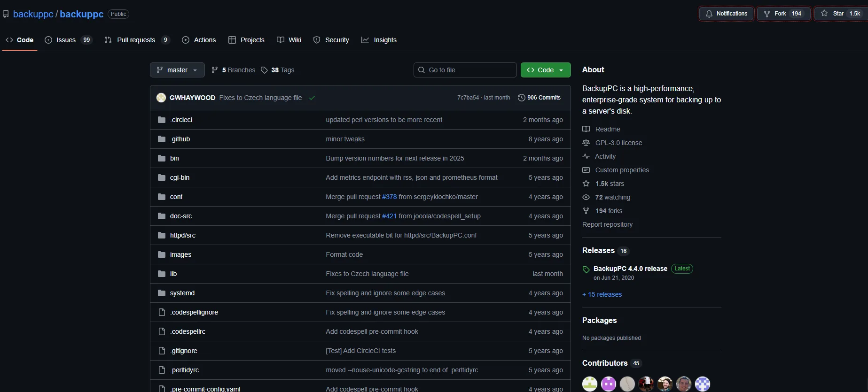Open the Contributors heading link

click(x=605, y=363)
